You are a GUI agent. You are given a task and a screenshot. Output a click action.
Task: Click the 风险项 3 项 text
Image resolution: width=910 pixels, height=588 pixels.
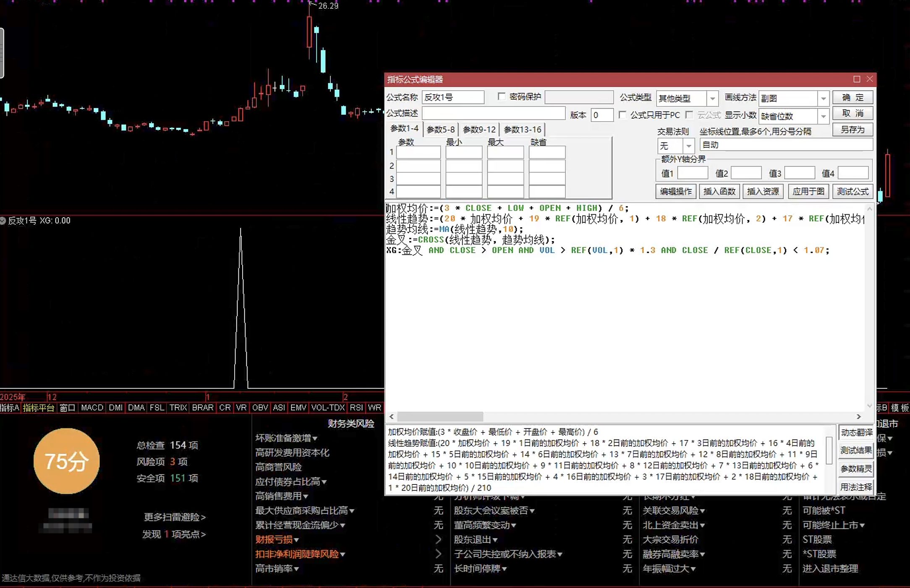[x=162, y=462]
